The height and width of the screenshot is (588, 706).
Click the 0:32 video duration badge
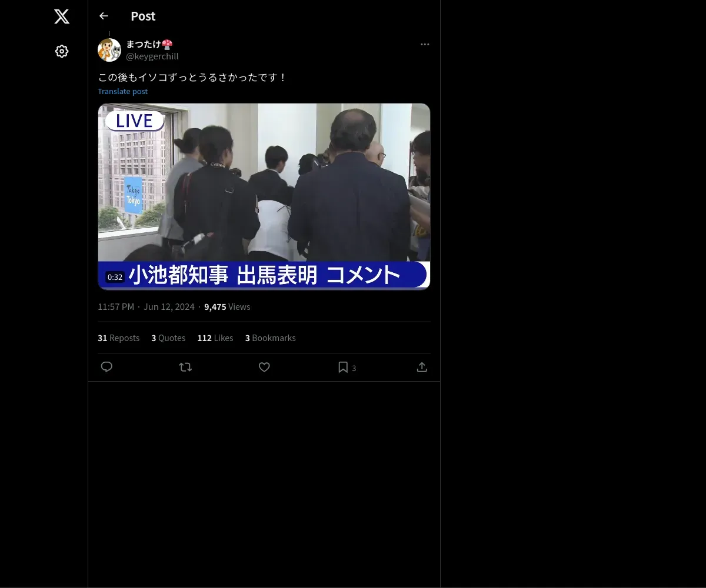click(115, 277)
